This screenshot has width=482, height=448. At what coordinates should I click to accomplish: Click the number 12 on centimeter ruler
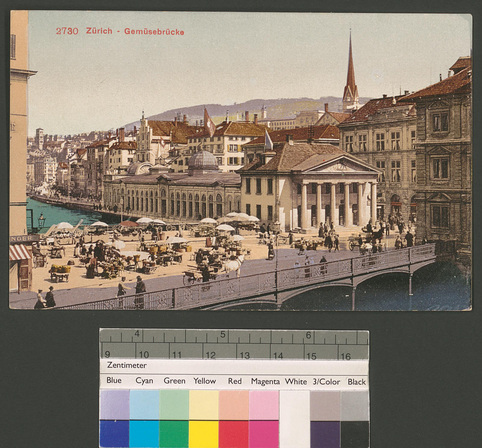210,355
